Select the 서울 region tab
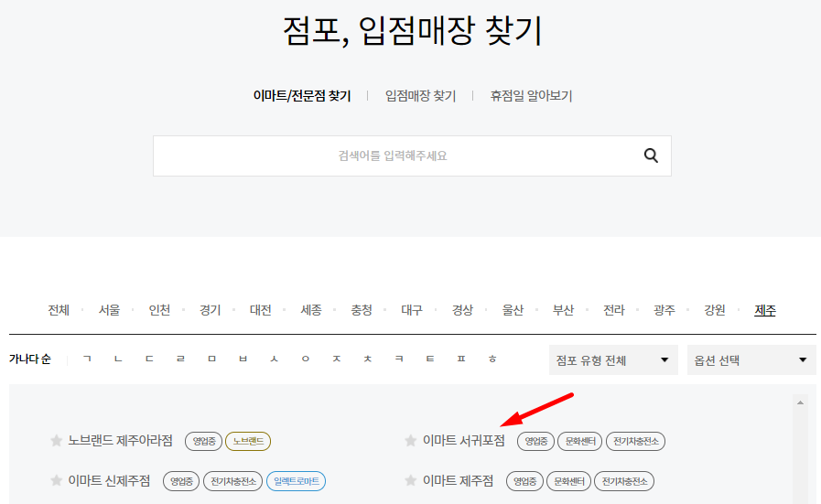 click(109, 310)
